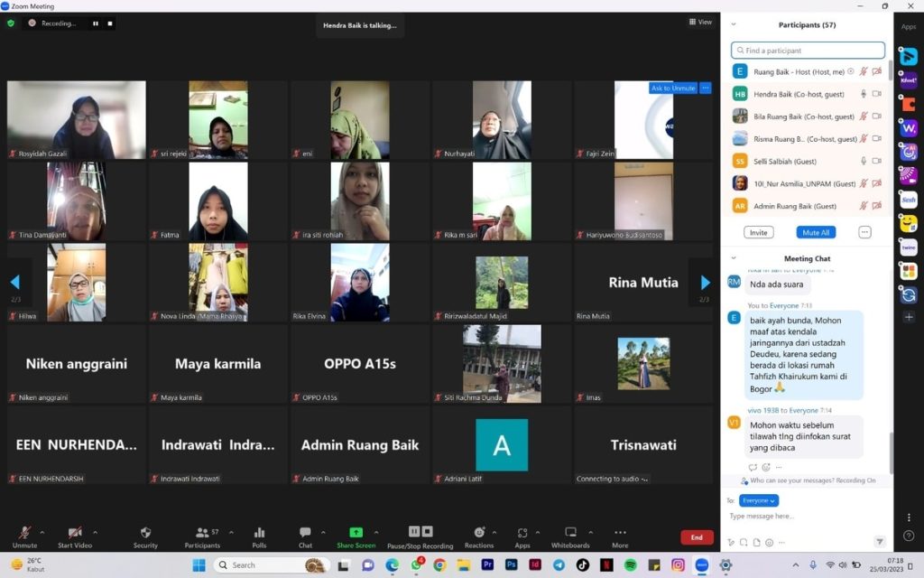Click the file attachment icon in the chat
The height and width of the screenshot is (578, 924).
coord(757,542)
